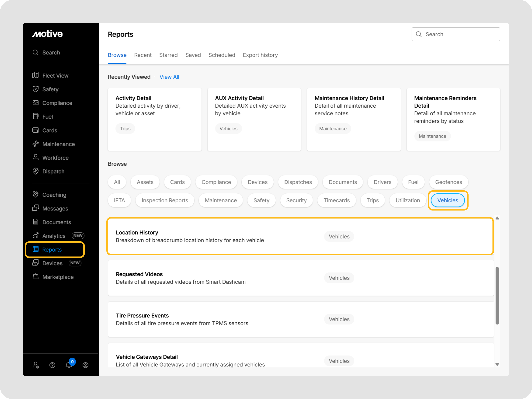This screenshot has width=532, height=399.
Task: Click the Safety shield icon
Action: coord(36,89)
